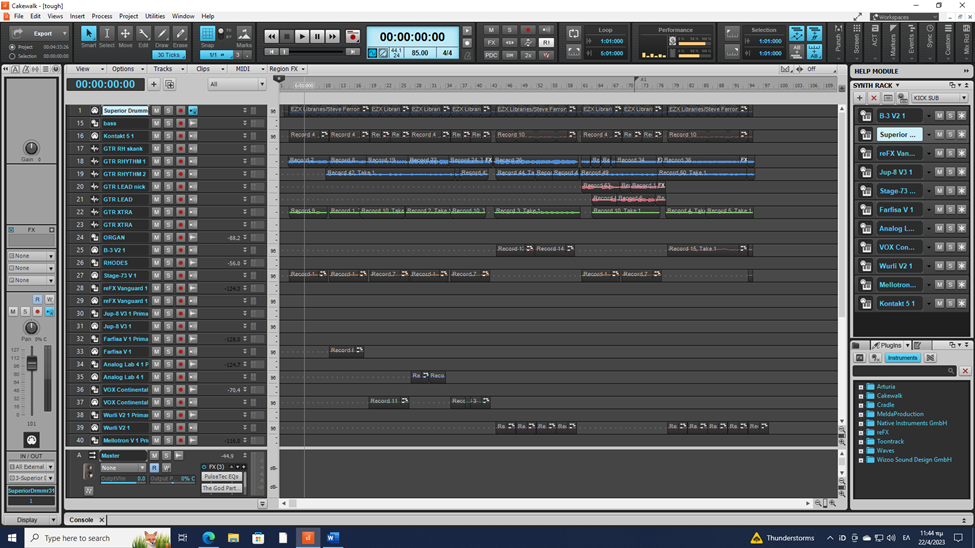The width and height of the screenshot is (975, 548).
Task: Open the Process menu
Action: pyautogui.click(x=102, y=16)
